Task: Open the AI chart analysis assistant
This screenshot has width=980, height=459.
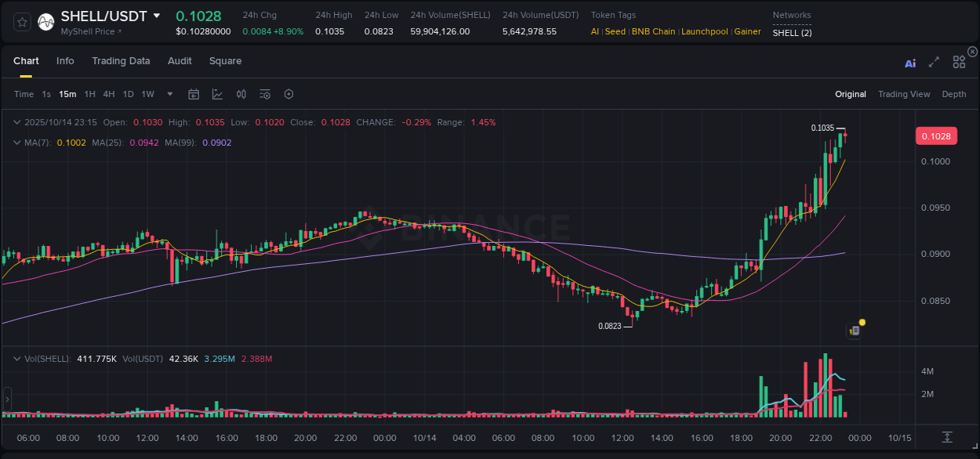Action: point(910,62)
